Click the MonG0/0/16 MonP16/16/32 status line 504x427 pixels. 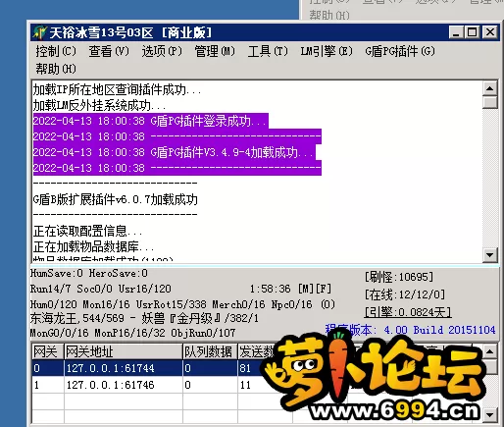132,333
